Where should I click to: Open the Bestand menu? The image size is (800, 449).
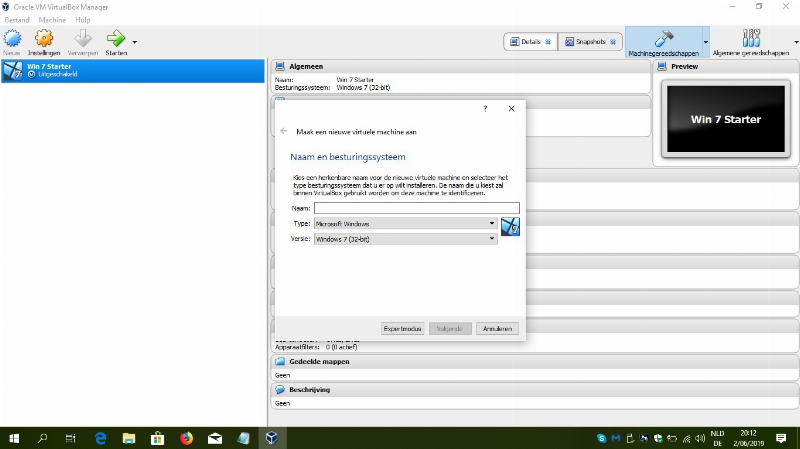point(17,20)
